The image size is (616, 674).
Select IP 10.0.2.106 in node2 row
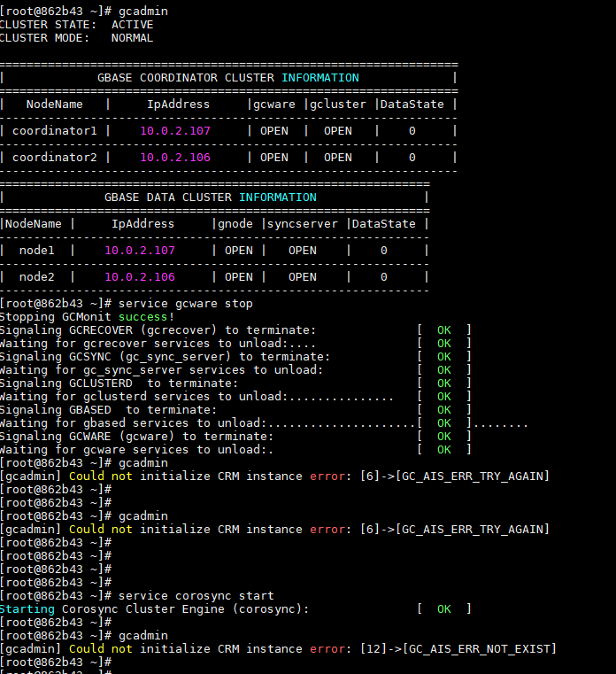140,277
